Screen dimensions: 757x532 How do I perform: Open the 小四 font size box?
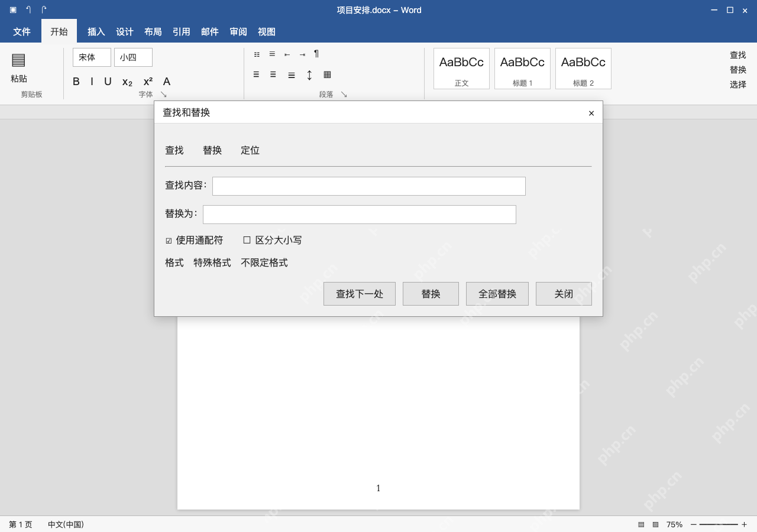point(133,57)
